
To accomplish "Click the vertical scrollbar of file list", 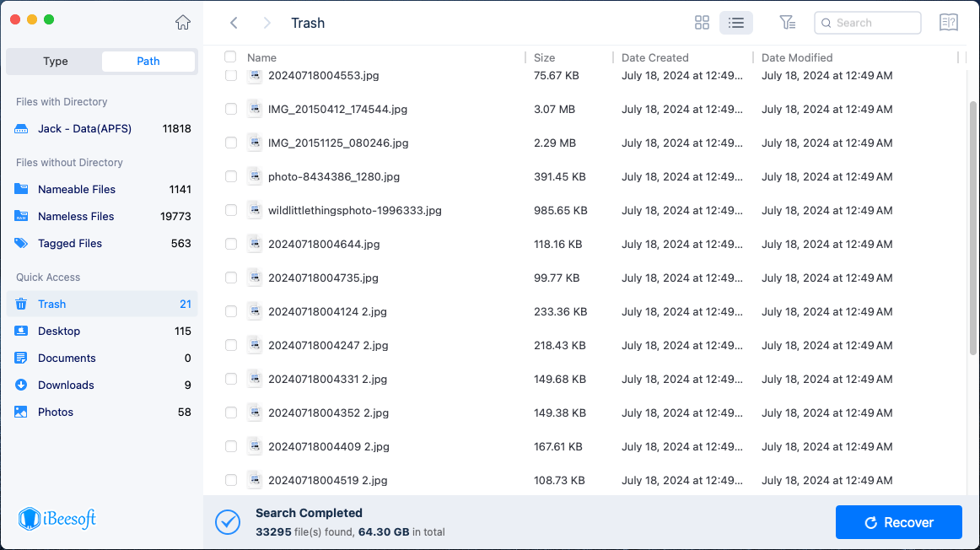I will point(972,228).
